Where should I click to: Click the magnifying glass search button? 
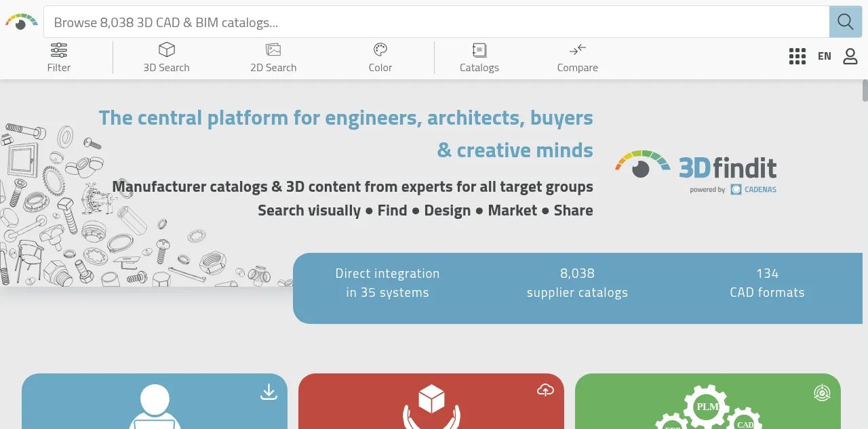point(845,22)
